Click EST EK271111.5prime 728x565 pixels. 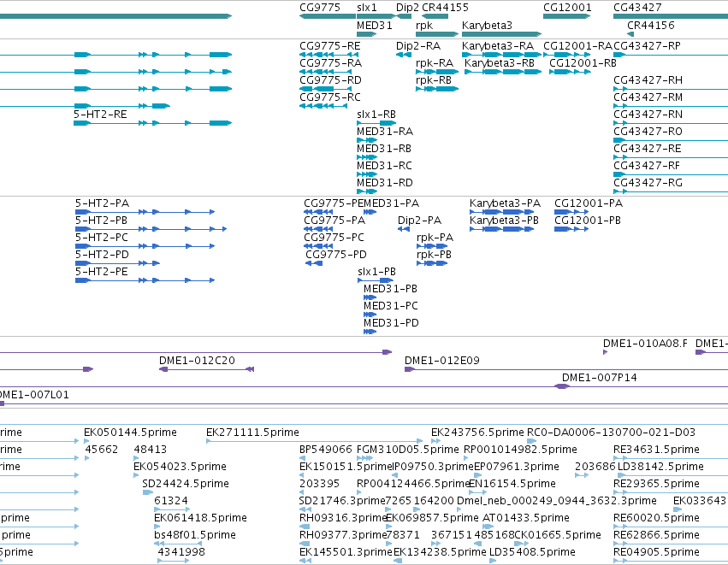click(x=252, y=433)
